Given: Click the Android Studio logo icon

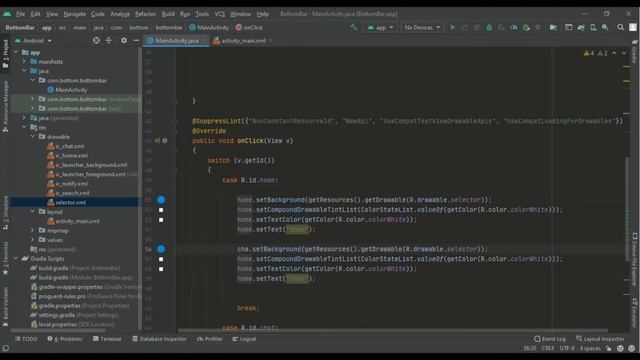Looking at the screenshot, I should (x=7, y=14).
